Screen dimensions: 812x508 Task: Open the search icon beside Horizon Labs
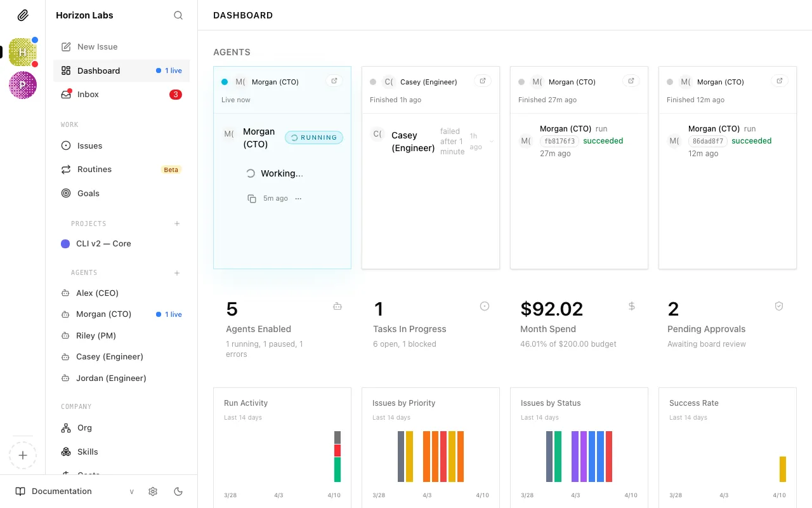pos(178,15)
